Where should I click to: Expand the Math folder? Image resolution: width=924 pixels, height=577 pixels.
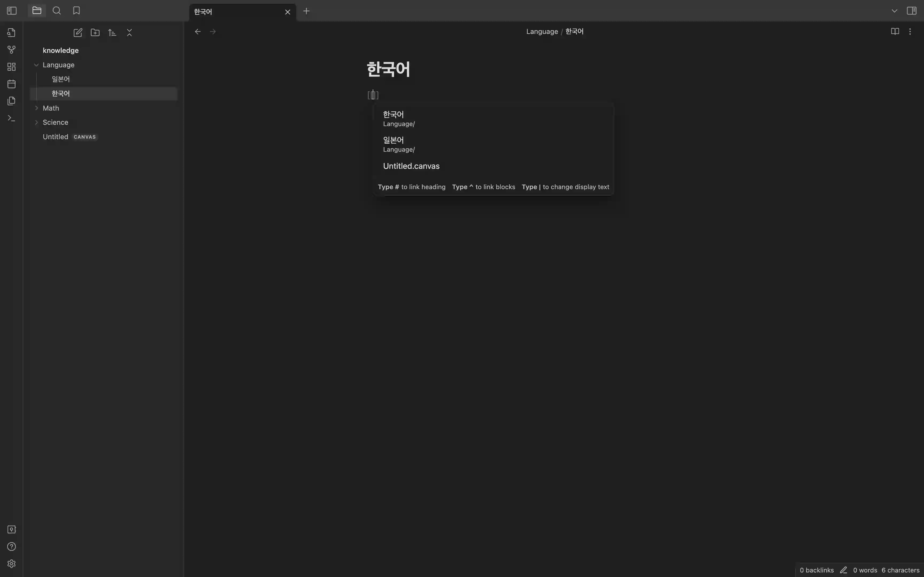(x=37, y=108)
